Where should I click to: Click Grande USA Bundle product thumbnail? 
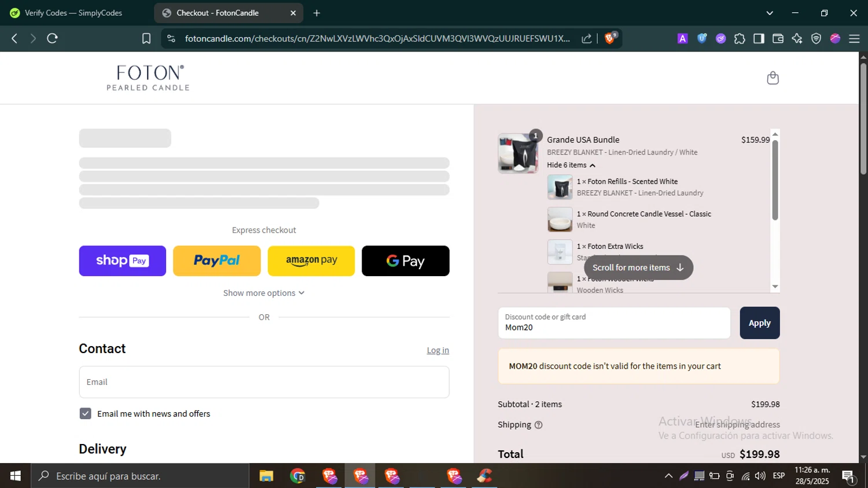518,153
